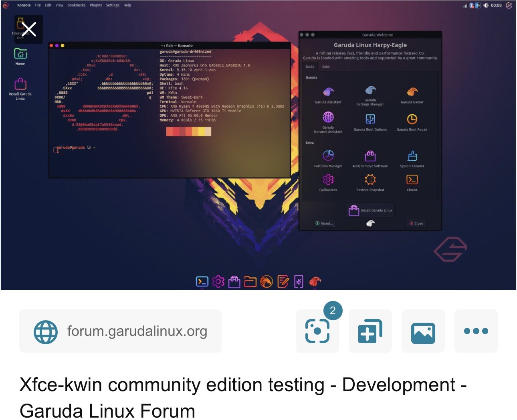
Task: Launch the orange dragon browser icon in the dock
Action: pyautogui.click(x=267, y=282)
